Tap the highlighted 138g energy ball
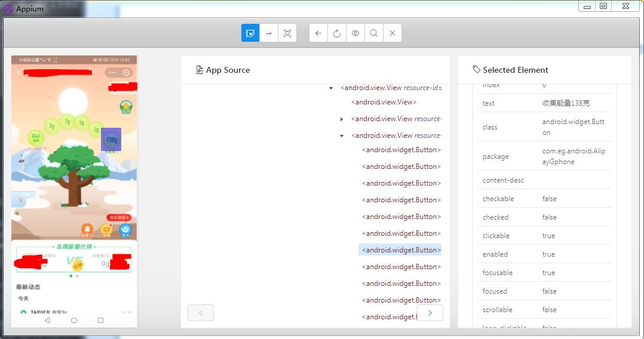The height and width of the screenshot is (339, 644). [111, 140]
